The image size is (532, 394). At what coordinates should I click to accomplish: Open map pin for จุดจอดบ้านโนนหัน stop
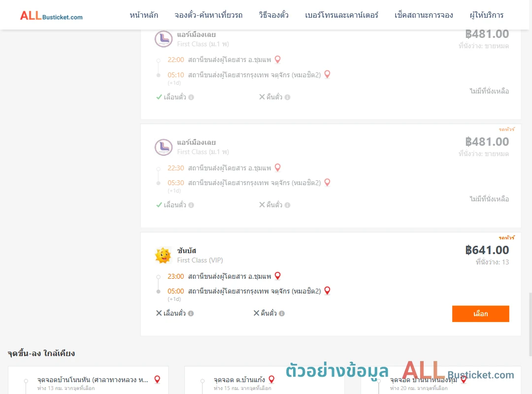(x=157, y=379)
